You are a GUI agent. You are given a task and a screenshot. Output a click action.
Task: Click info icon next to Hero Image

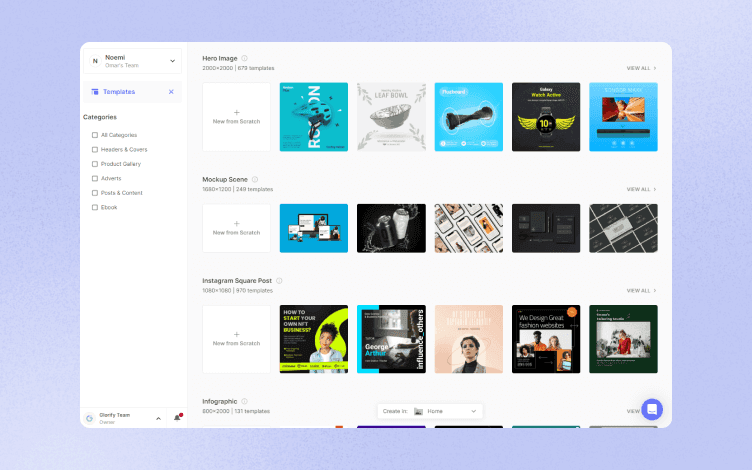[244, 58]
